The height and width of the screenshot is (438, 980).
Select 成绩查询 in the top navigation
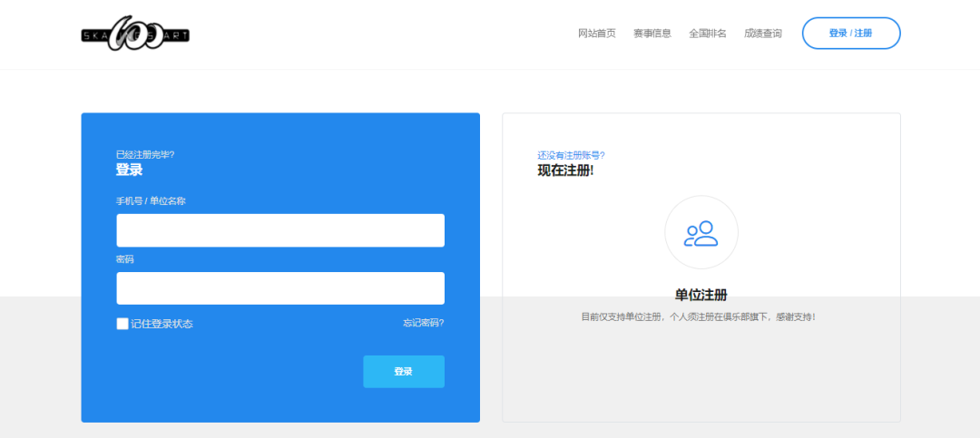(x=762, y=34)
